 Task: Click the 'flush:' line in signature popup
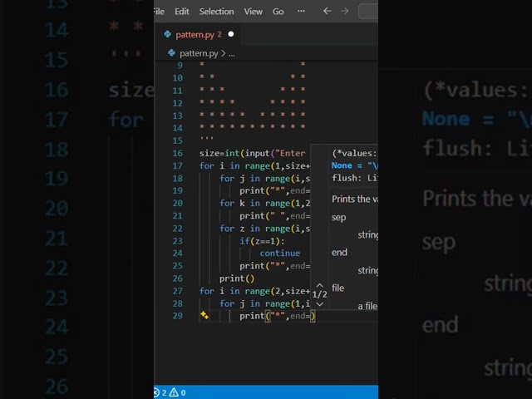[x=354, y=178]
